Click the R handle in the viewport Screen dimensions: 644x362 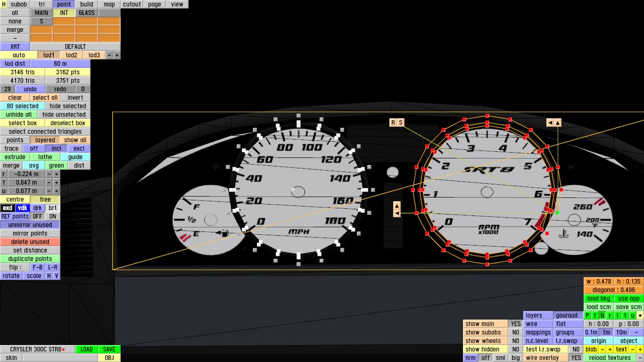393,123
